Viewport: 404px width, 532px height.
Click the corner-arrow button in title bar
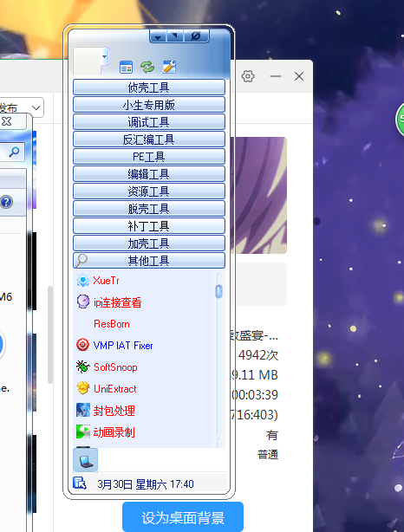[175, 36]
